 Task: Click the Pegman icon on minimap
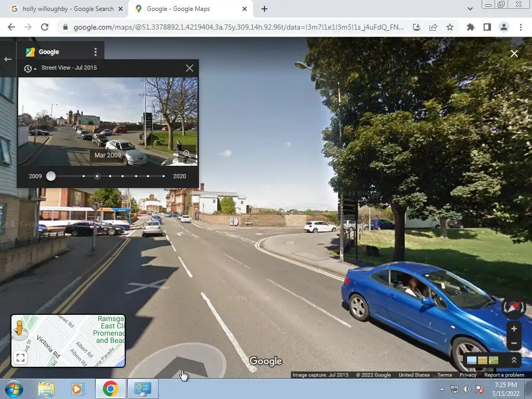[19, 328]
